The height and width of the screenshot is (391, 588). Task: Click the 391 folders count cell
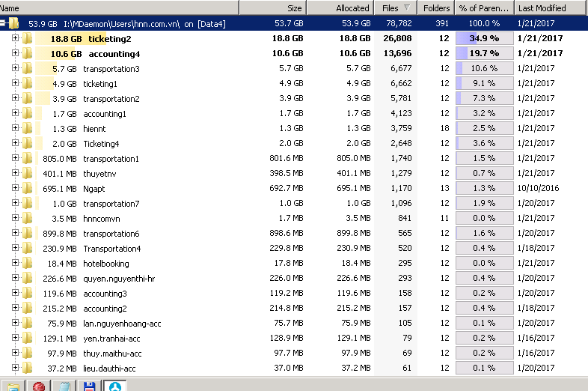pyautogui.click(x=442, y=23)
